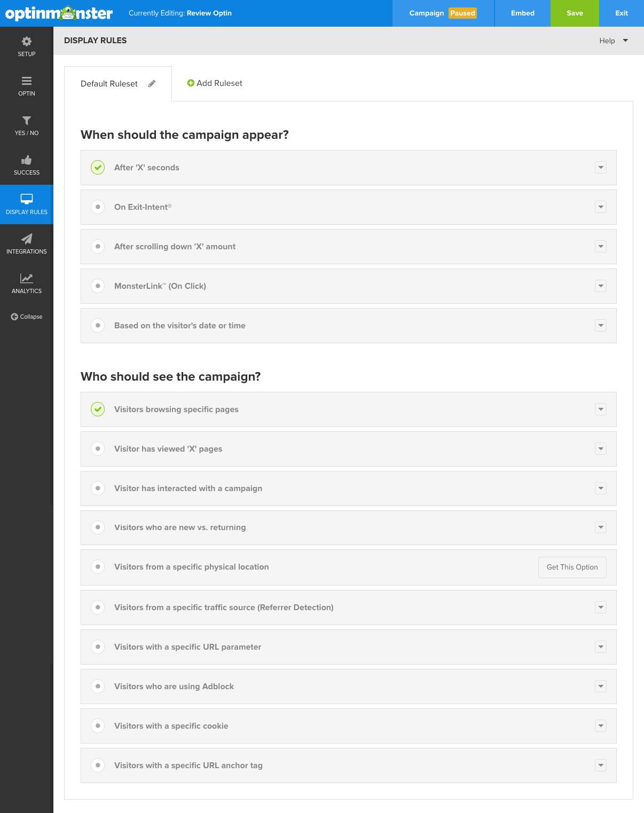Open the Integrations paper plane icon
Viewport: 644px width, 813px height.
coord(27,239)
